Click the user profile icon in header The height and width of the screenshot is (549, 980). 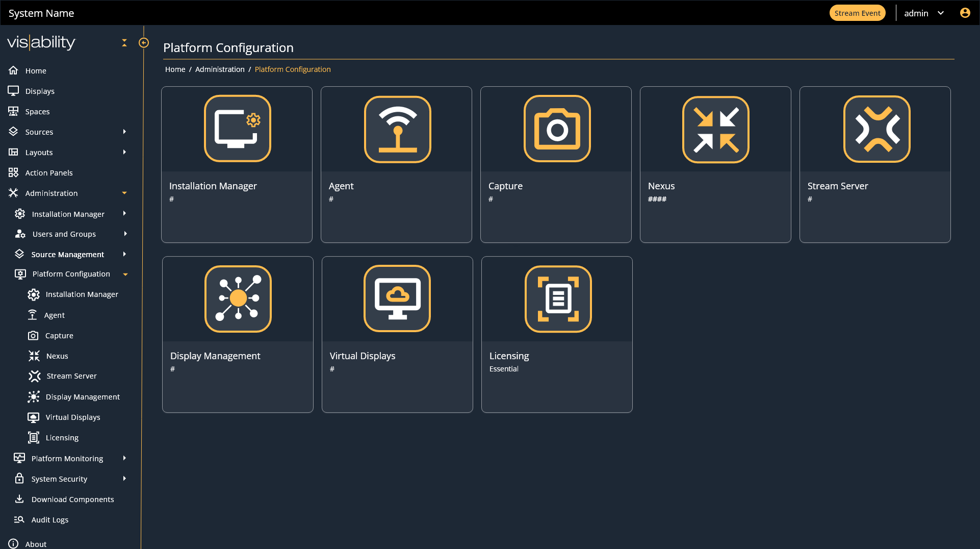965,13
